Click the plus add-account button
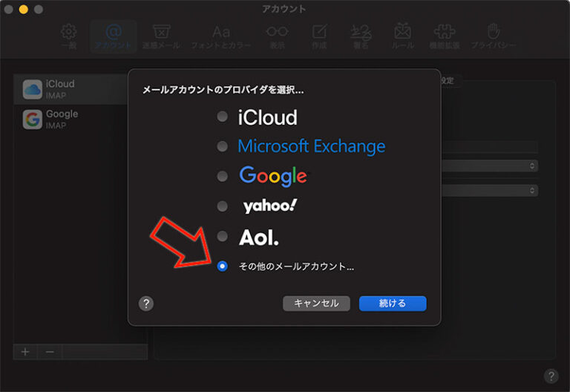 (25, 352)
